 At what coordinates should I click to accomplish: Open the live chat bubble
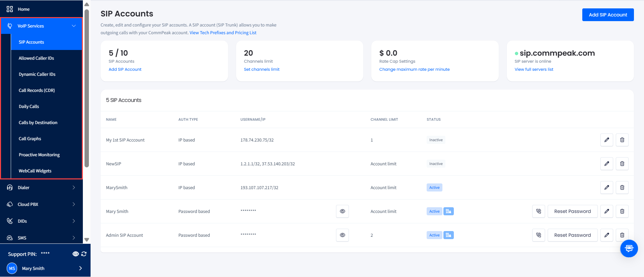click(x=629, y=248)
